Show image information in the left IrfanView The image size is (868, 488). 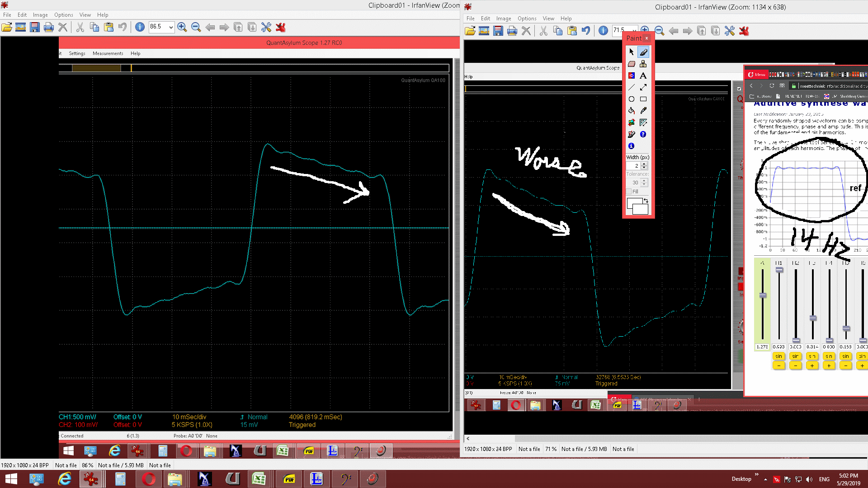tap(140, 28)
